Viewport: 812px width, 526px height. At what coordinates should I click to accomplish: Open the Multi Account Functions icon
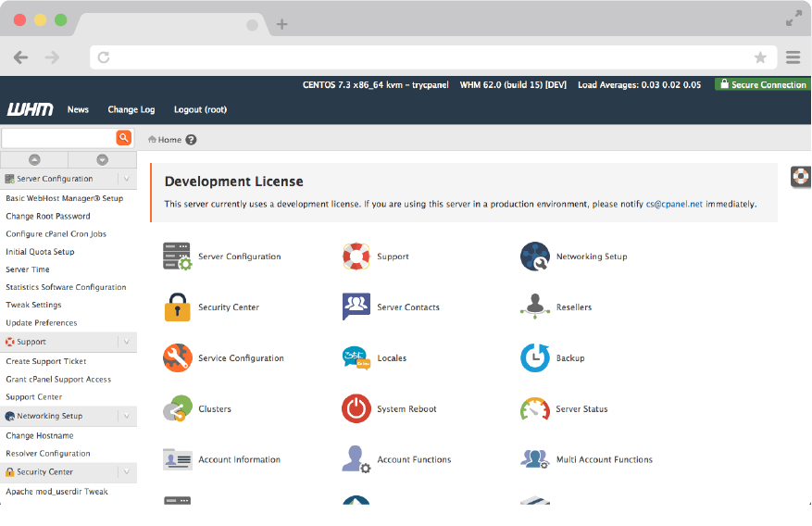click(535, 459)
